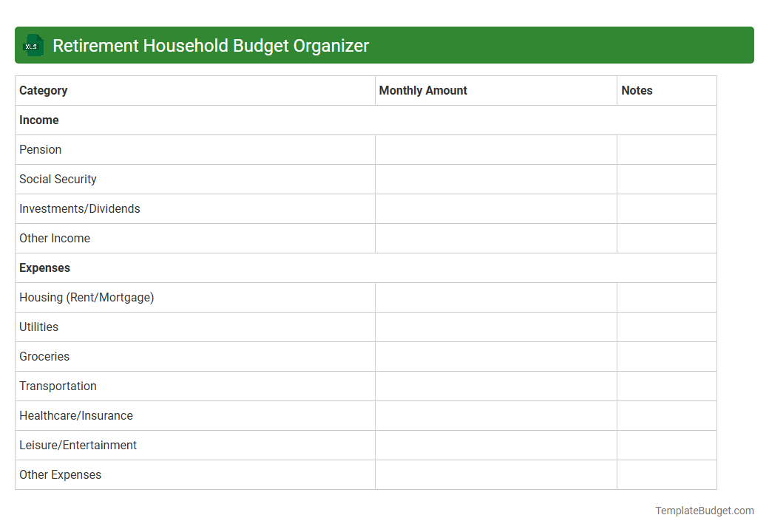Screen dimensions: 769x532
Task: Select the Groceries category cell
Action: [44, 356]
